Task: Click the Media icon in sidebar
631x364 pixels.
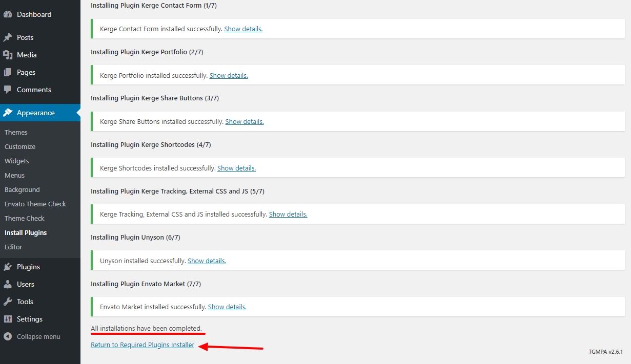Action: (8, 55)
